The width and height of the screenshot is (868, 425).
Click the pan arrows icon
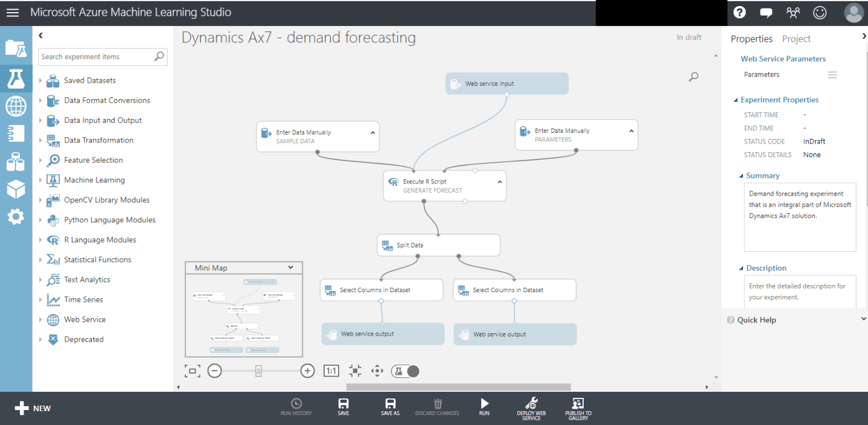(377, 371)
